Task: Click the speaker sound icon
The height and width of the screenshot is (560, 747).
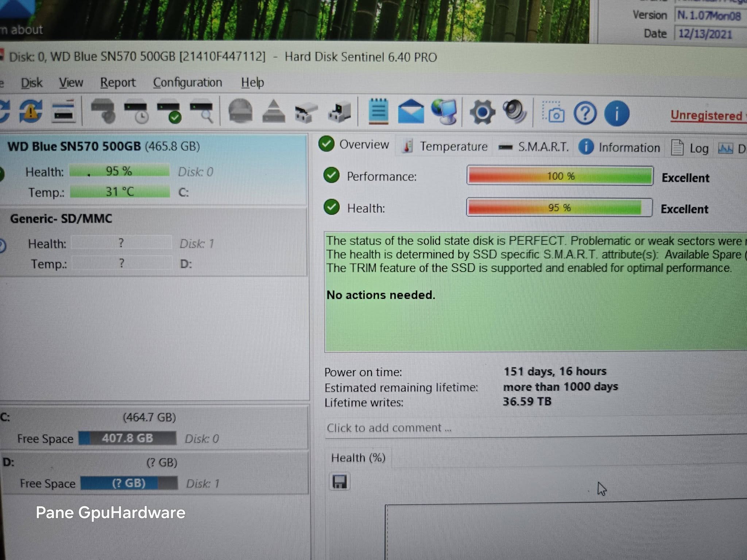Action: click(514, 111)
